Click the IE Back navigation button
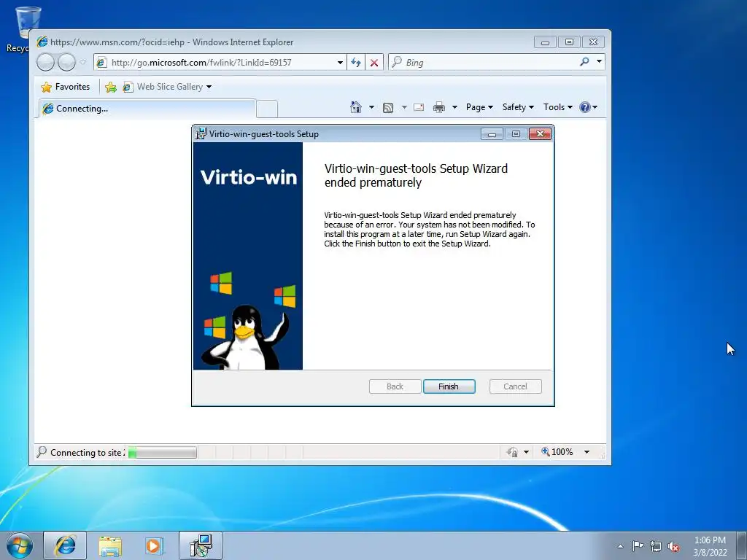 [46, 63]
